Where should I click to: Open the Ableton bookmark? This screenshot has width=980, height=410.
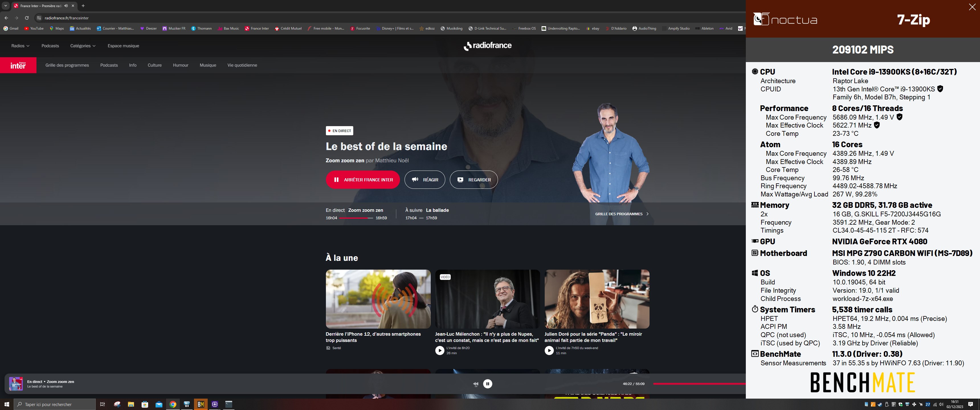point(704,28)
